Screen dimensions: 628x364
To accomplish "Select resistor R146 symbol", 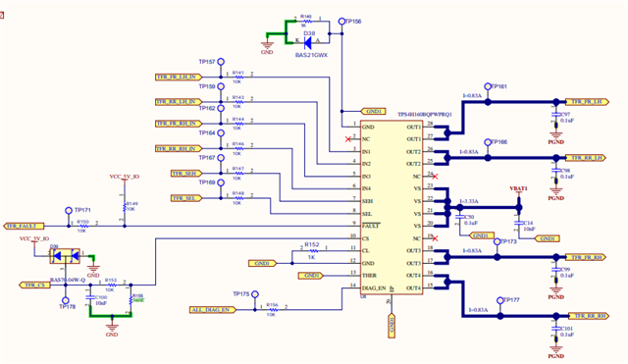I will pos(239,148).
